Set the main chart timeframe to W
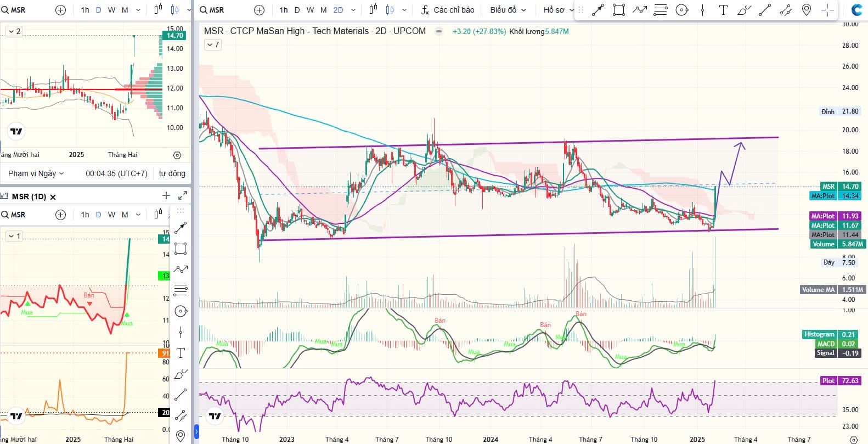The image size is (868, 444). coord(310,10)
